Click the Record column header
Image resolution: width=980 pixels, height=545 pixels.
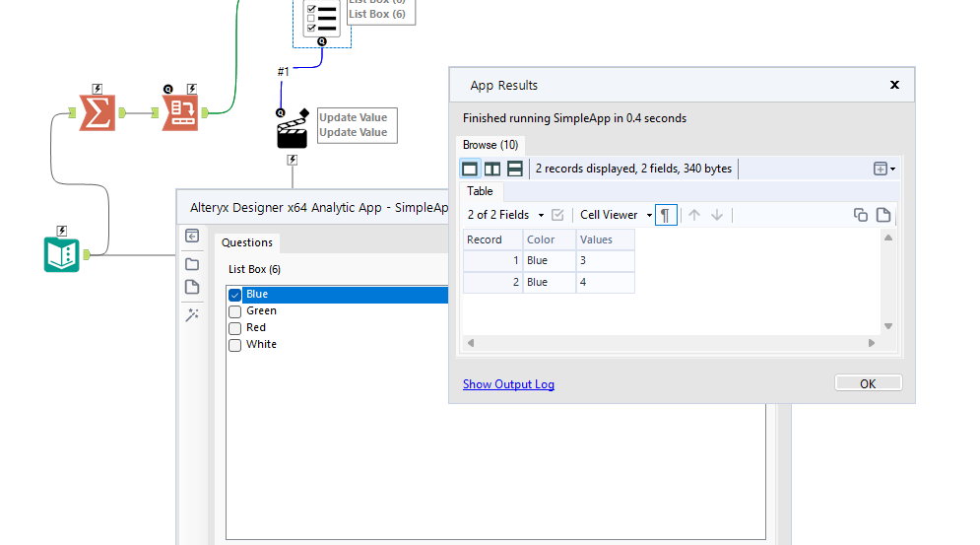(x=492, y=239)
